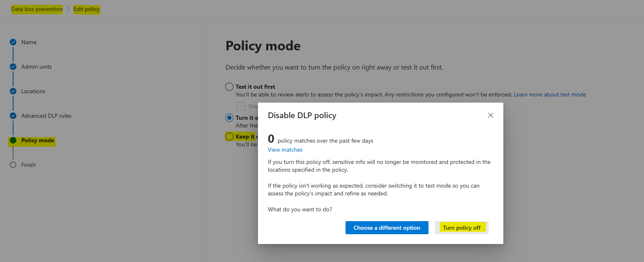Click Choose a different option button
644x262 pixels.
[x=387, y=228]
